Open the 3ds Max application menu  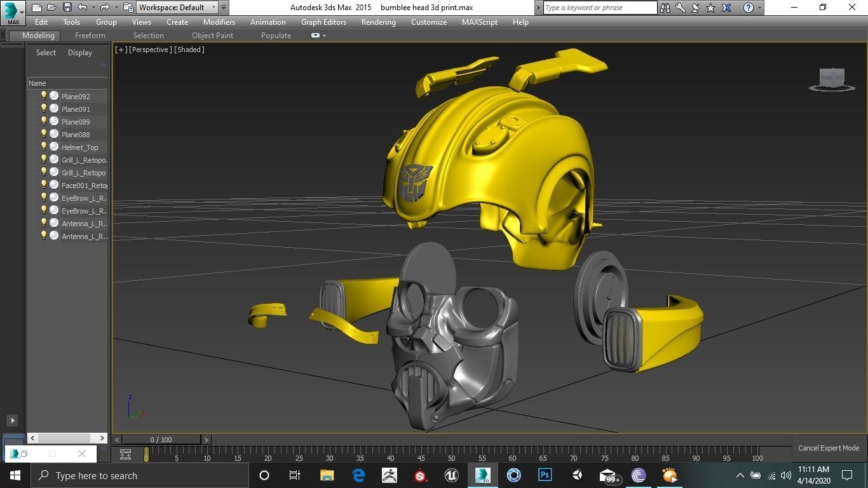13,12
